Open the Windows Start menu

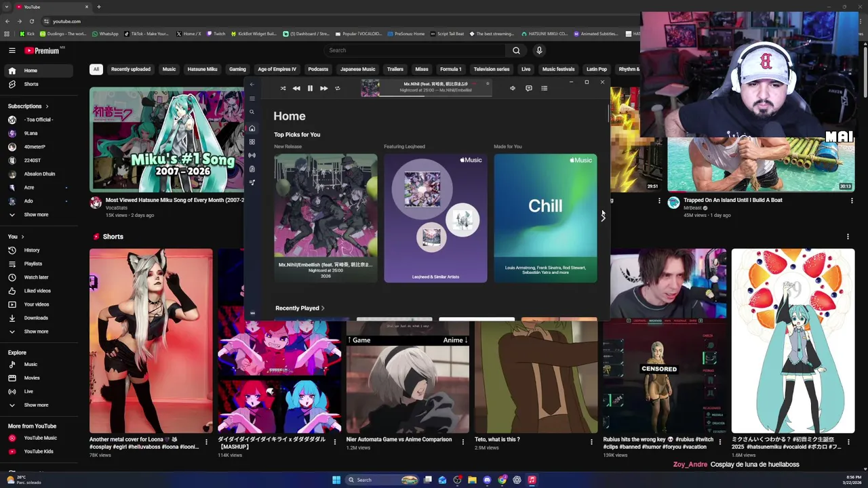(x=336, y=480)
